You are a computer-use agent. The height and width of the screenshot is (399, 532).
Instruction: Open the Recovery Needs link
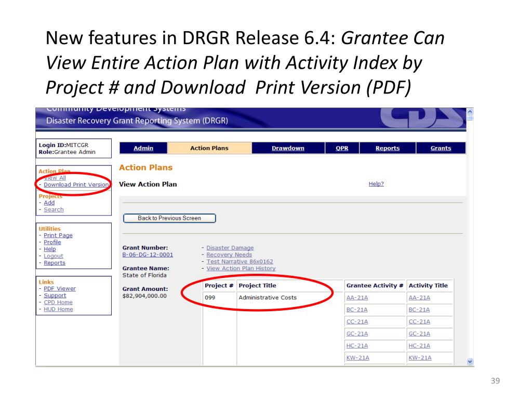tap(229, 255)
